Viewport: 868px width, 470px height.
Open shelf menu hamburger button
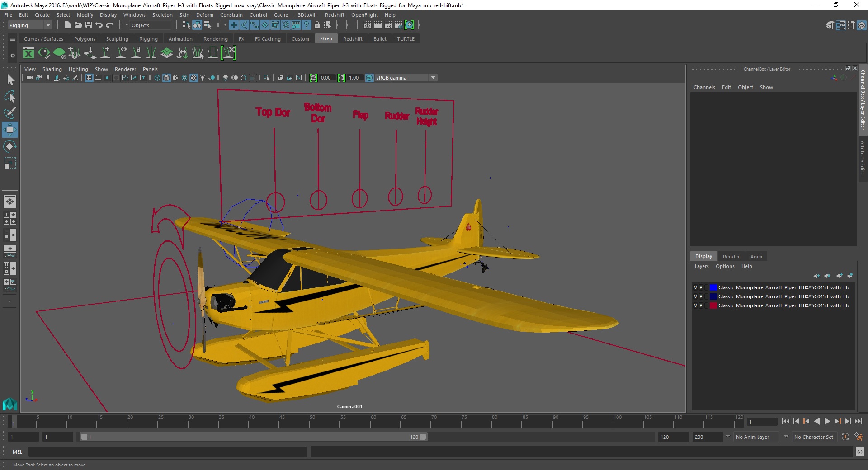[13, 40]
